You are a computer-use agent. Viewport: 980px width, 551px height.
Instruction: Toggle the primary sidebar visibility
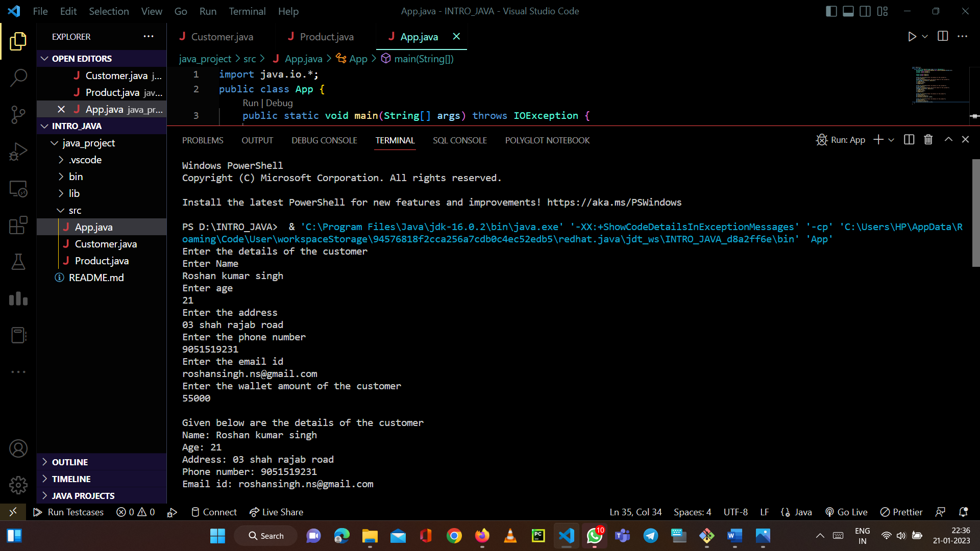click(831, 11)
